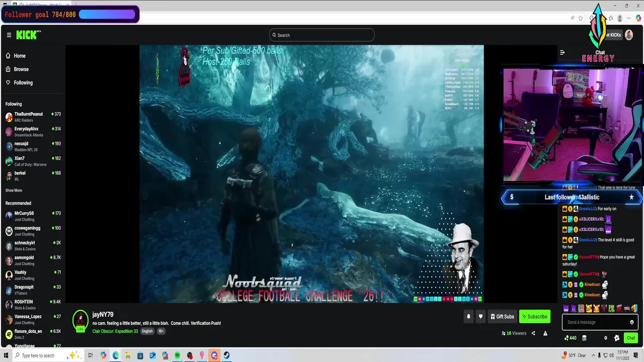Screen dimensions: 644x362
Task: Open the hamburger sidebar menu
Action: (9, 35)
